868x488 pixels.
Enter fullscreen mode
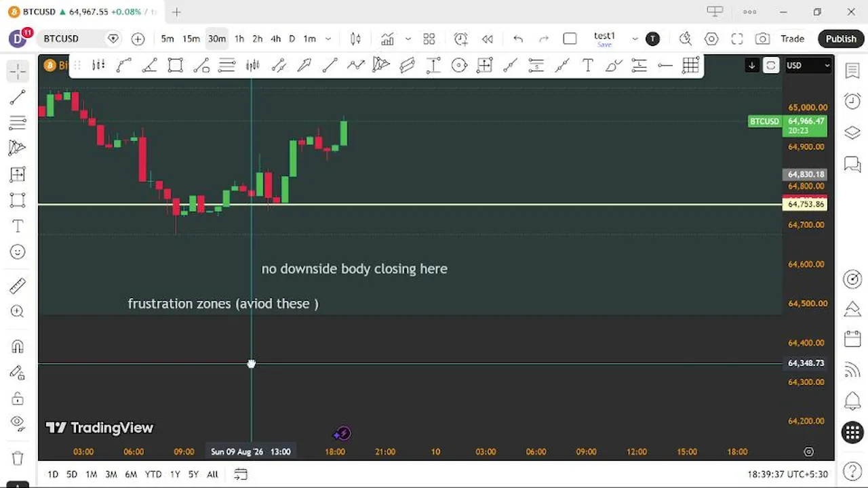(737, 39)
